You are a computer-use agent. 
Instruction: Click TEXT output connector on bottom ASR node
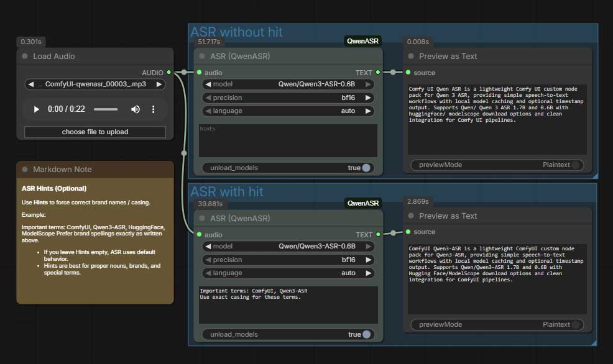tap(378, 234)
